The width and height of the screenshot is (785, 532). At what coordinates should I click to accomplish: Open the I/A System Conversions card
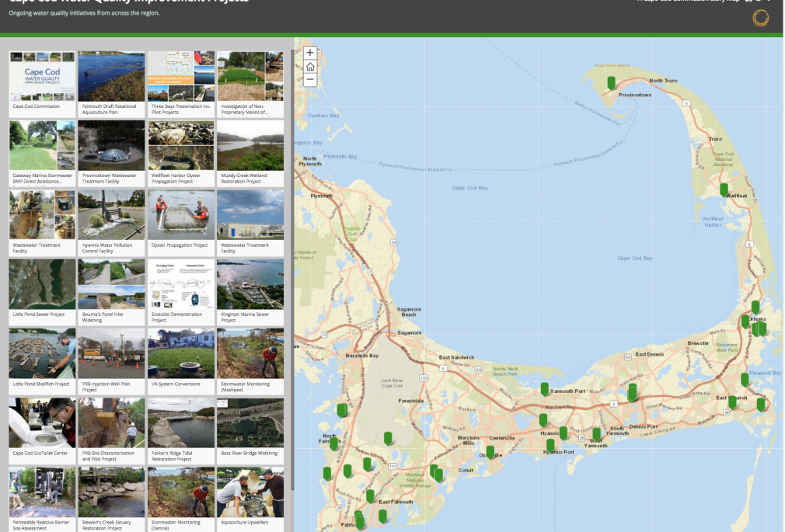click(x=181, y=361)
